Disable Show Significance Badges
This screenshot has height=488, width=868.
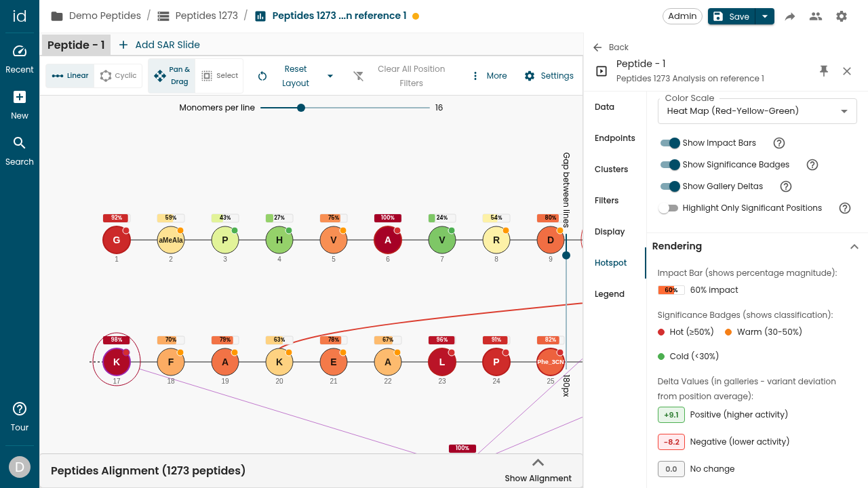click(x=670, y=165)
